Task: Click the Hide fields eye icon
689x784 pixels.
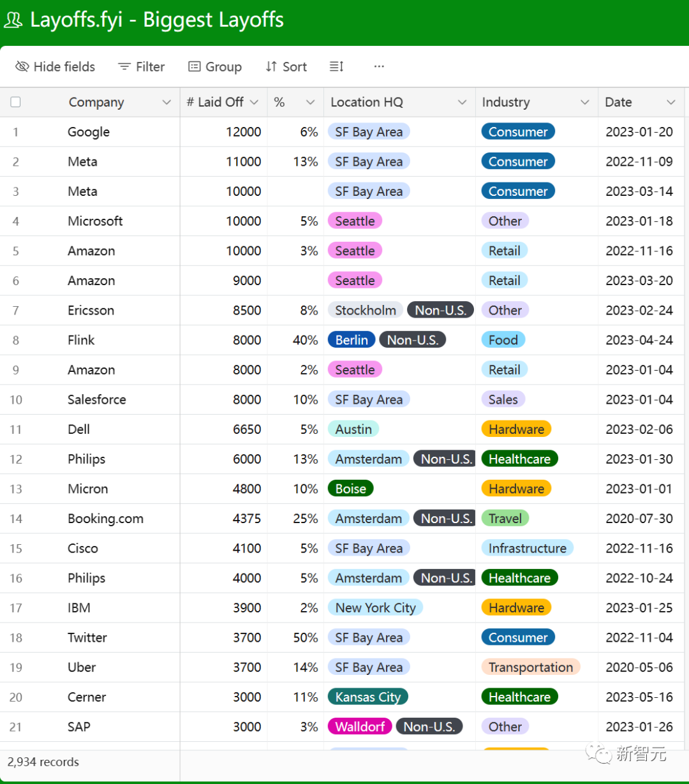Action: point(22,66)
